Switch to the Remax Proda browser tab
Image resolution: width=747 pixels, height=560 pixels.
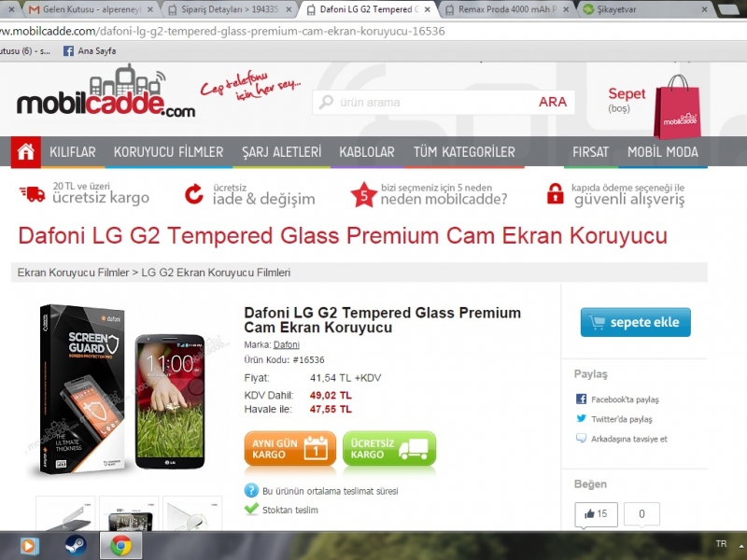[x=505, y=9]
